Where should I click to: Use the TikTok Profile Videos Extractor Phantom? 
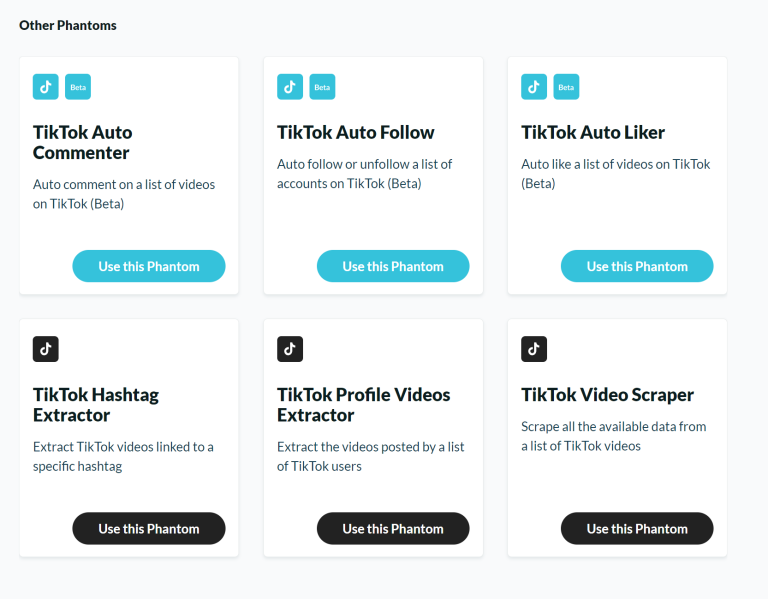point(393,528)
